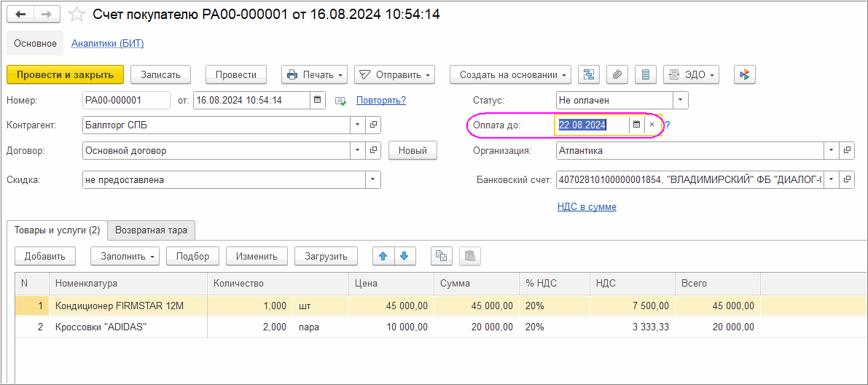Open the Скидка dropdown list
Image resolution: width=868 pixels, height=385 pixels.
[x=372, y=180]
